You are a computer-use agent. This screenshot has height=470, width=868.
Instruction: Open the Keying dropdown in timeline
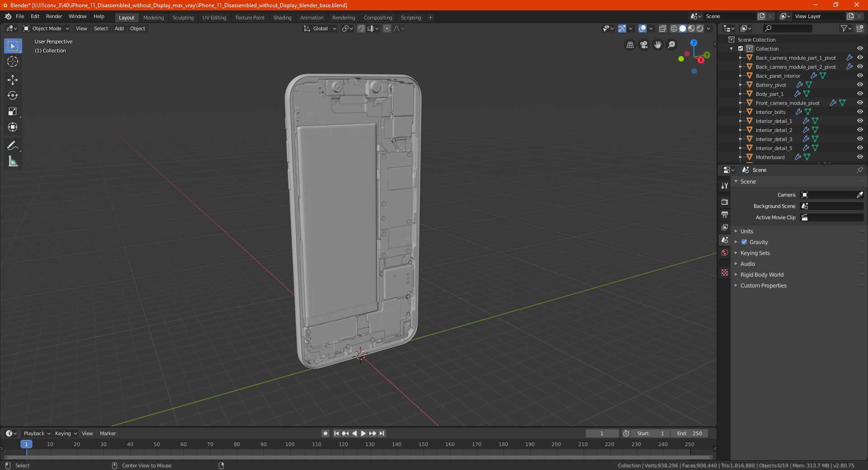pos(66,433)
